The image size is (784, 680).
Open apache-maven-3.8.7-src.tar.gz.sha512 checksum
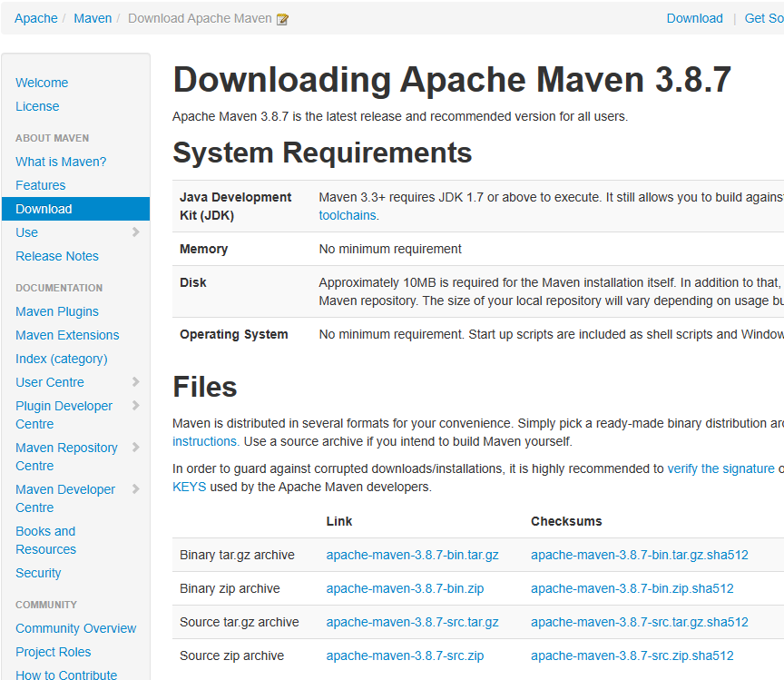pos(640,622)
